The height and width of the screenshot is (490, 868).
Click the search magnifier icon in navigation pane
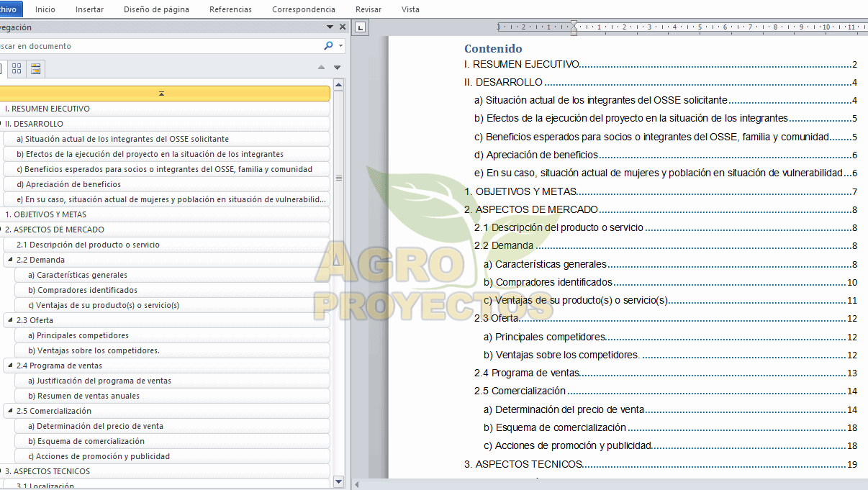328,45
